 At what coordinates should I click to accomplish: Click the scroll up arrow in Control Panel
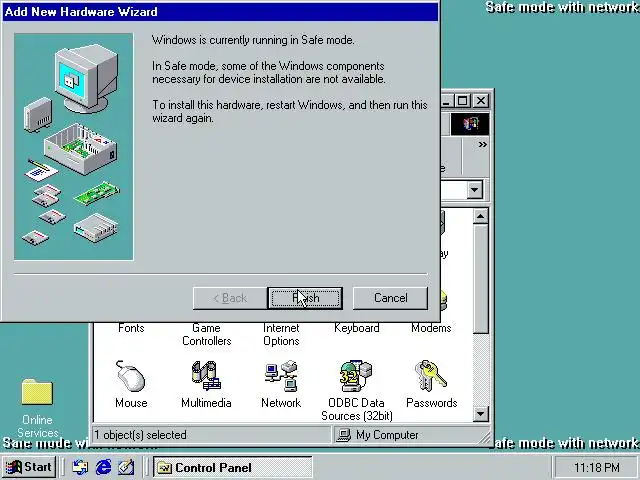tap(481, 216)
